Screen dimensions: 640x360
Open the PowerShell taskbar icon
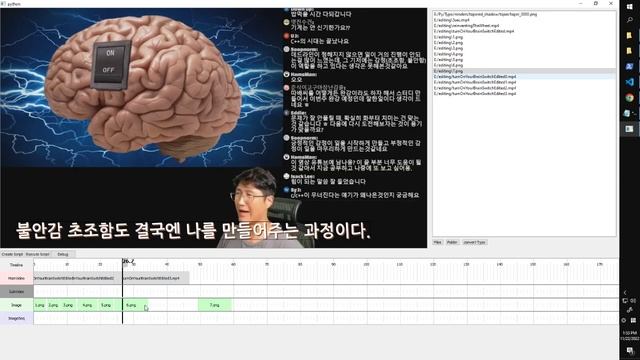[x=629, y=67]
